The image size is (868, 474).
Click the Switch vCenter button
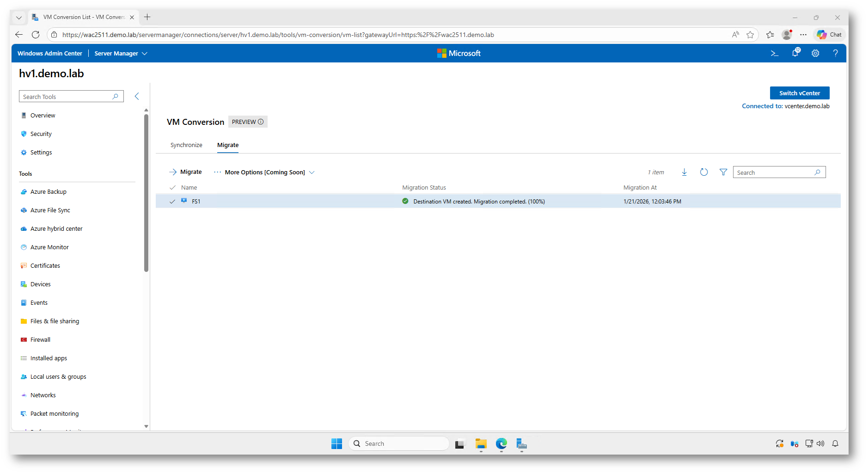click(x=799, y=93)
